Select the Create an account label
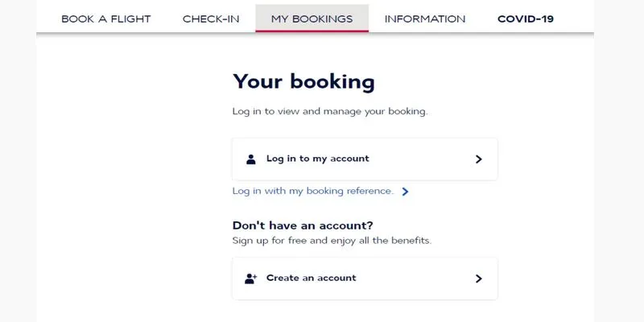Viewport: 644px width, 322px height. point(311,278)
